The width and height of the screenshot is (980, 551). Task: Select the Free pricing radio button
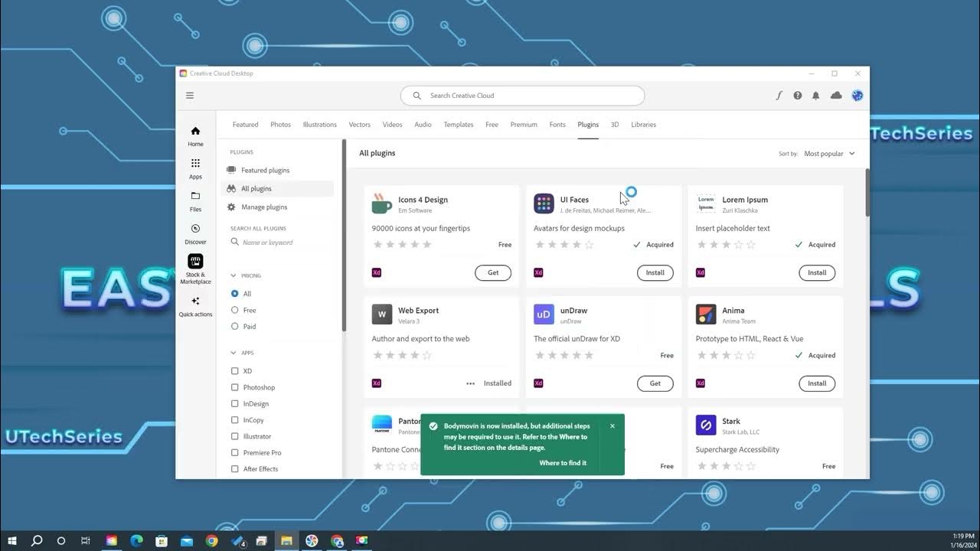coord(235,310)
